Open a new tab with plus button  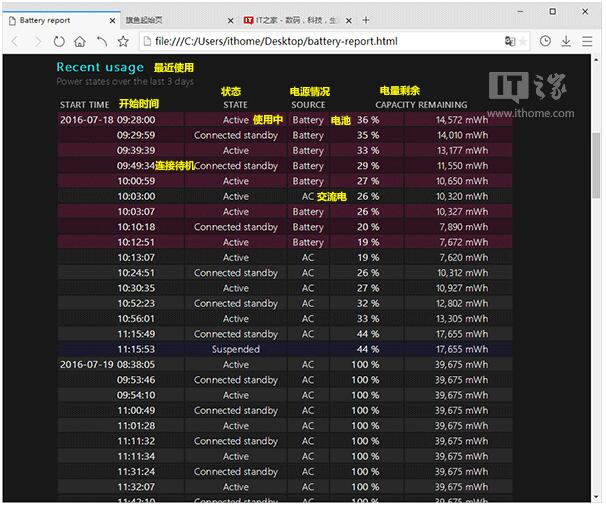[366, 20]
